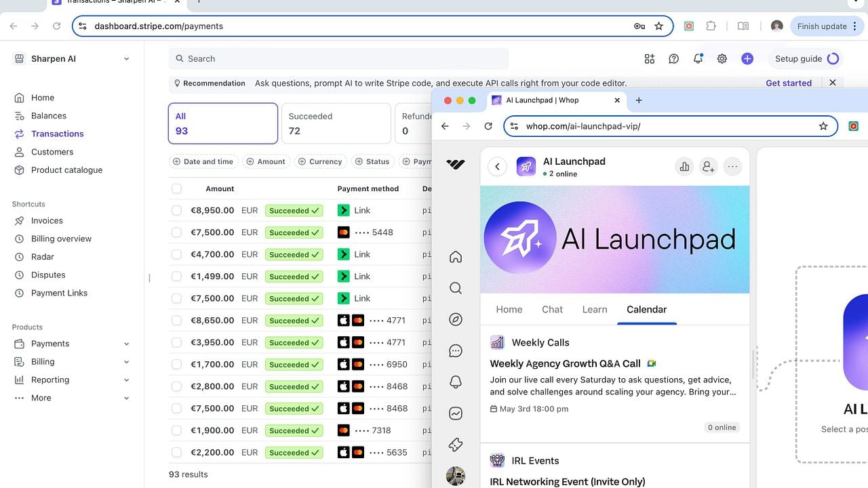Viewport: 868px width, 488px height.
Task: Select the €8,650.00 payment row checkbox
Action: click(176, 321)
